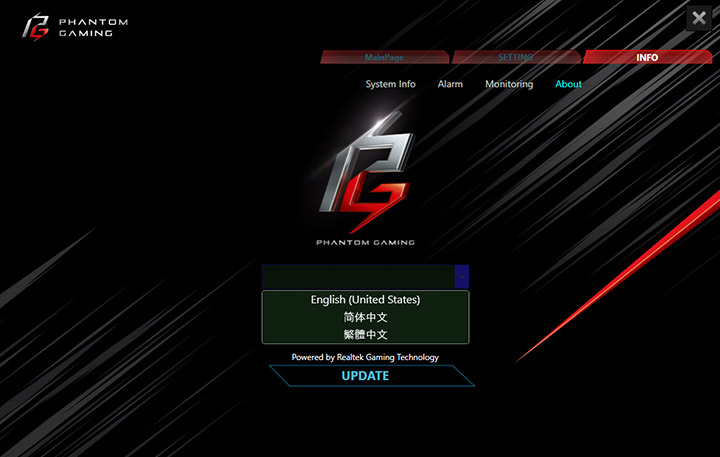
Task: Close the Phantom Gaming window
Action: (699, 18)
